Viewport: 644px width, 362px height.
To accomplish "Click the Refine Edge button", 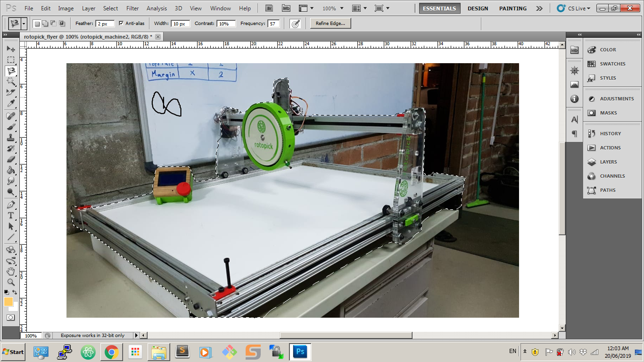I will coord(330,23).
